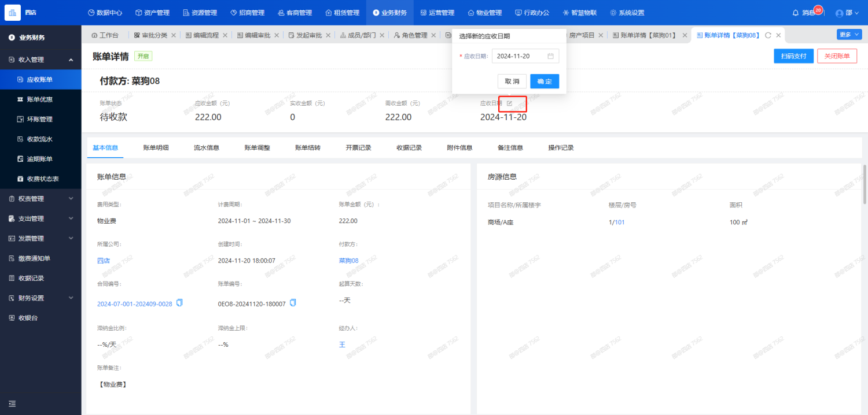The height and width of the screenshot is (415, 868).
Task: Switch to the 角色管理 tab
Action: click(410, 35)
